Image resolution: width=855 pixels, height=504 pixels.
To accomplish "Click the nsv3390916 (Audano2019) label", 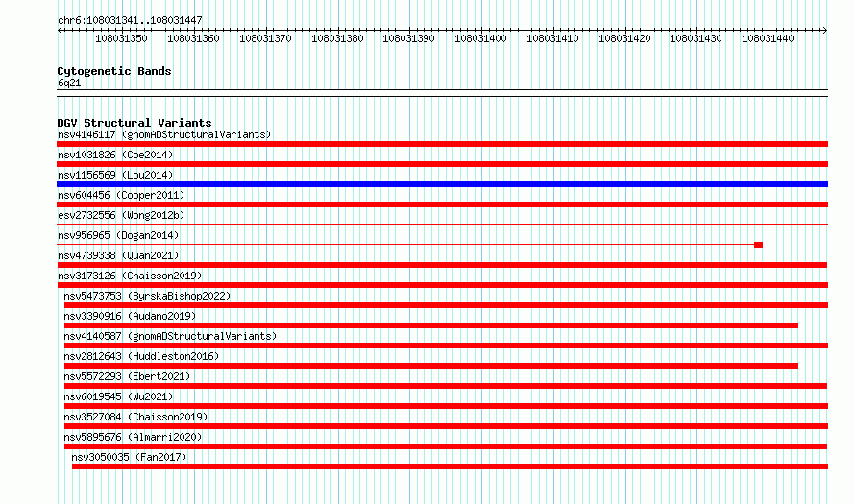I will point(130,316).
